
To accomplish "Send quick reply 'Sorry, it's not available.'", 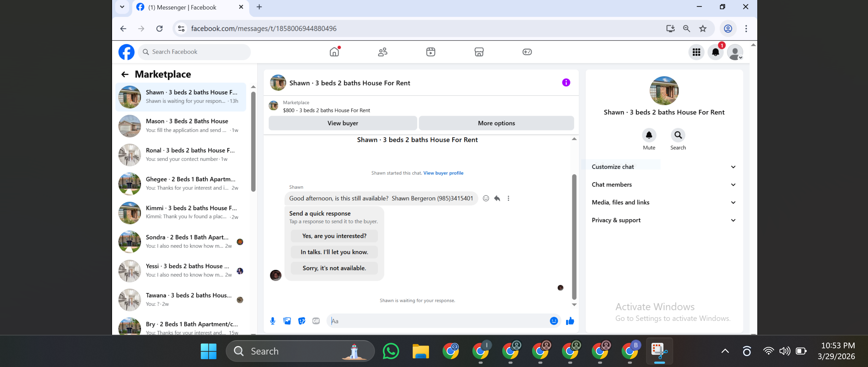I will tap(334, 268).
